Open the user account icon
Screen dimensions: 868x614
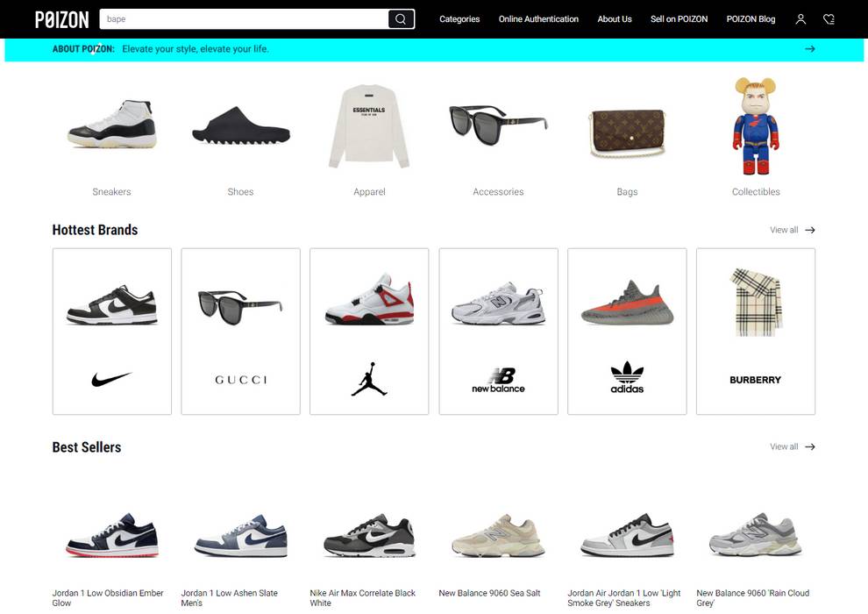[x=800, y=19]
